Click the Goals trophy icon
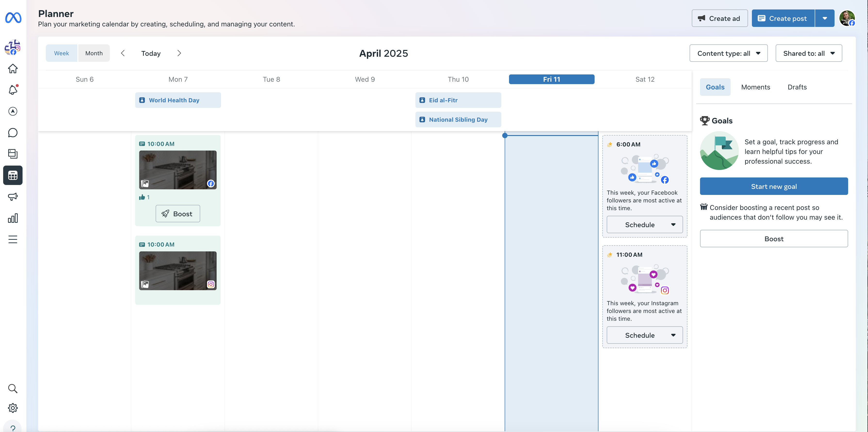The width and height of the screenshot is (868, 432). tap(705, 120)
